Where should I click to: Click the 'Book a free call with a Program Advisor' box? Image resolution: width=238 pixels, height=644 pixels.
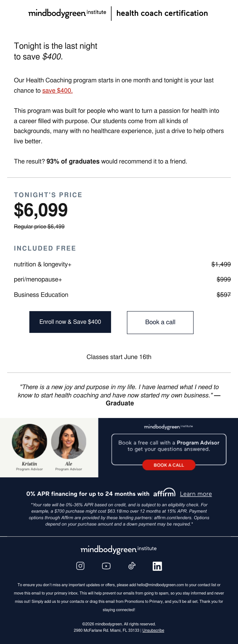pyautogui.click(x=169, y=449)
